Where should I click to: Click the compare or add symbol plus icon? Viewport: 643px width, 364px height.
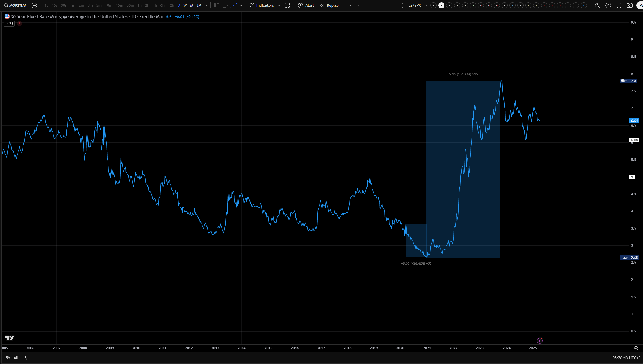point(34,5)
